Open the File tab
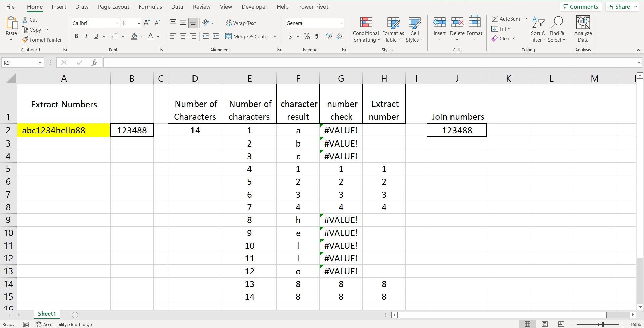Viewport: 644px width, 328px height. click(10, 7)
